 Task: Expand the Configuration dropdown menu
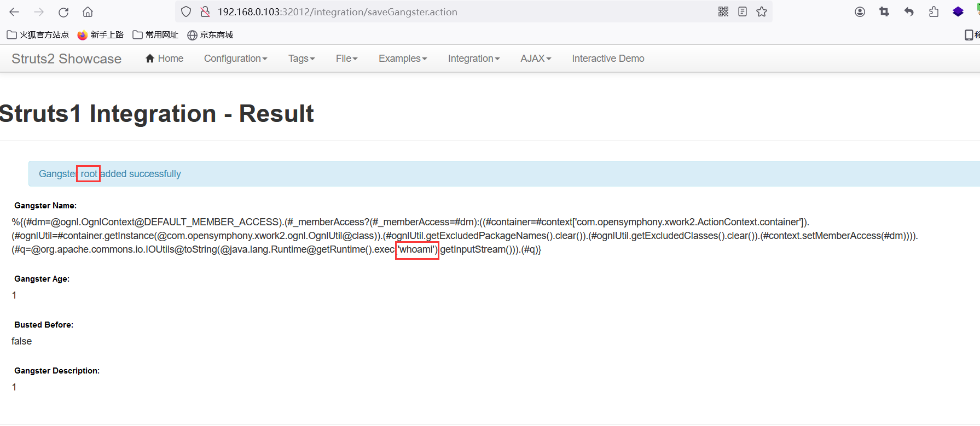click(x=236, y=59)
